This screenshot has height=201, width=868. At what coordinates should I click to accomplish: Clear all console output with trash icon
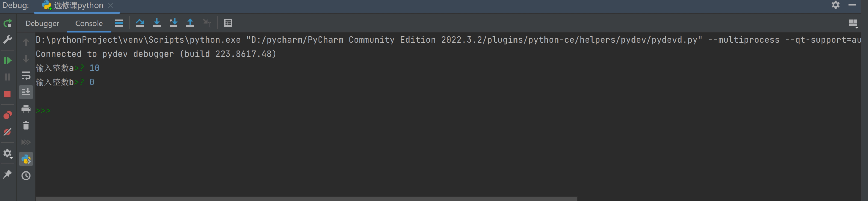[x=26, y=125]
